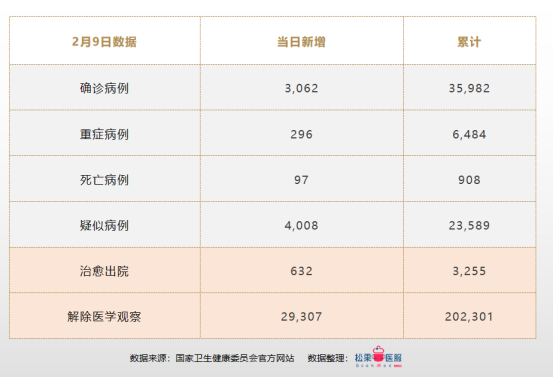Click the 当日新增 column header

(301, 42)
